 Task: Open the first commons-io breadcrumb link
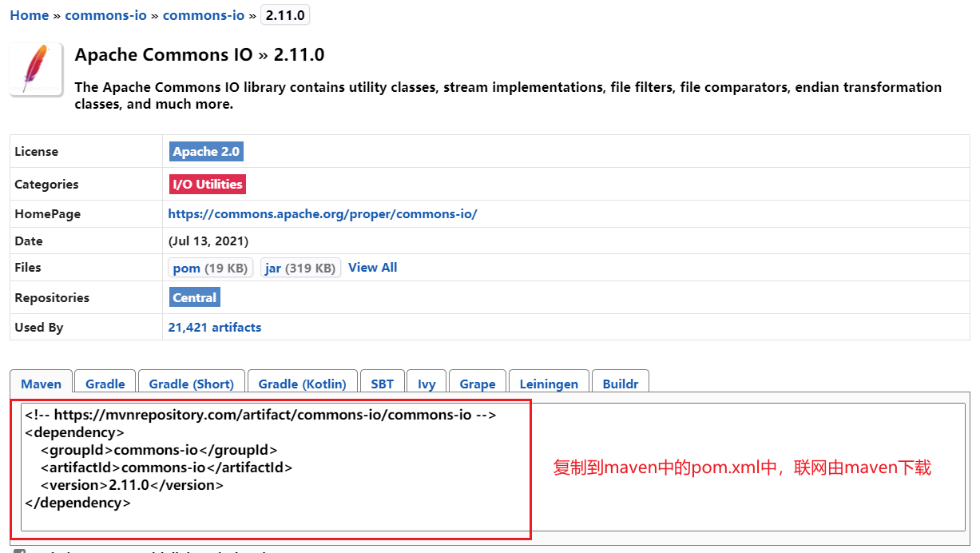point(105,15)
